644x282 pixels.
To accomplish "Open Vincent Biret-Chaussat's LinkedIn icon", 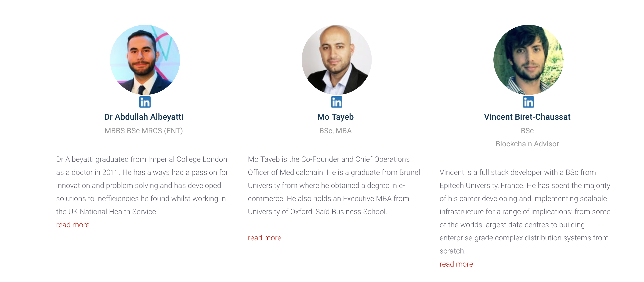I will pyautogui.click(x=528, y=102).
